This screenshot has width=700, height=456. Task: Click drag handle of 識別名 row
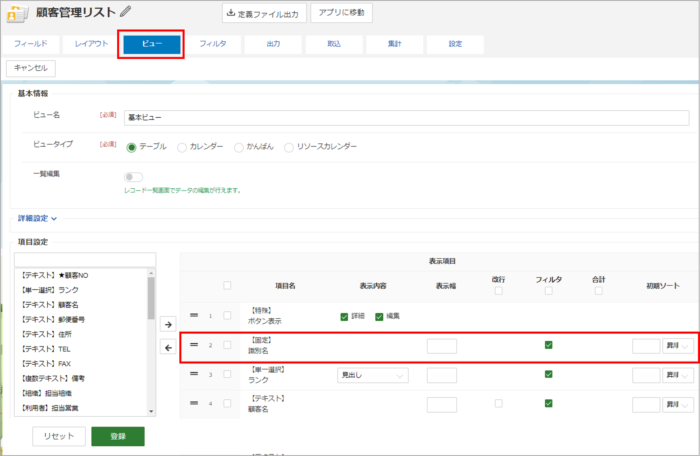coord(194,345)
